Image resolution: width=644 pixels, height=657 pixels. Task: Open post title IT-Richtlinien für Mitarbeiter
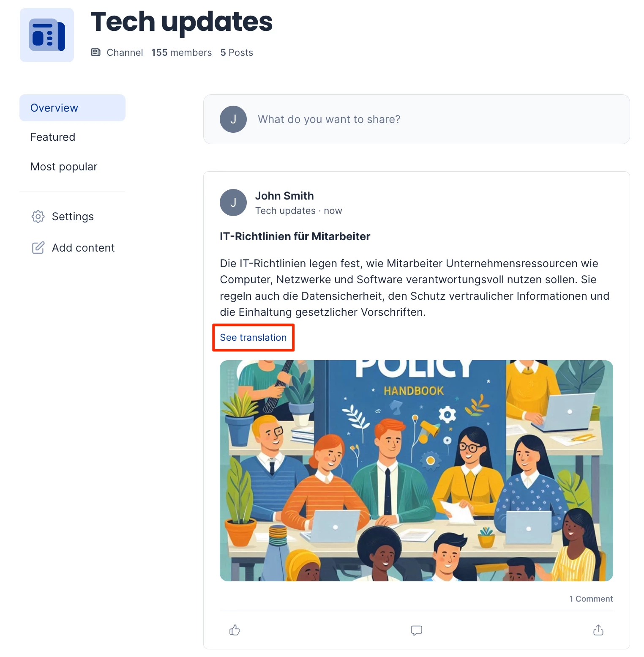coord(295,236)
